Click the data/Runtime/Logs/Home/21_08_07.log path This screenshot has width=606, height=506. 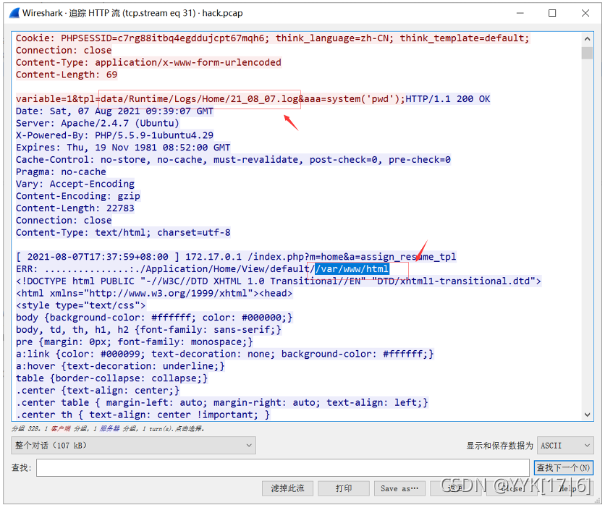199,99
